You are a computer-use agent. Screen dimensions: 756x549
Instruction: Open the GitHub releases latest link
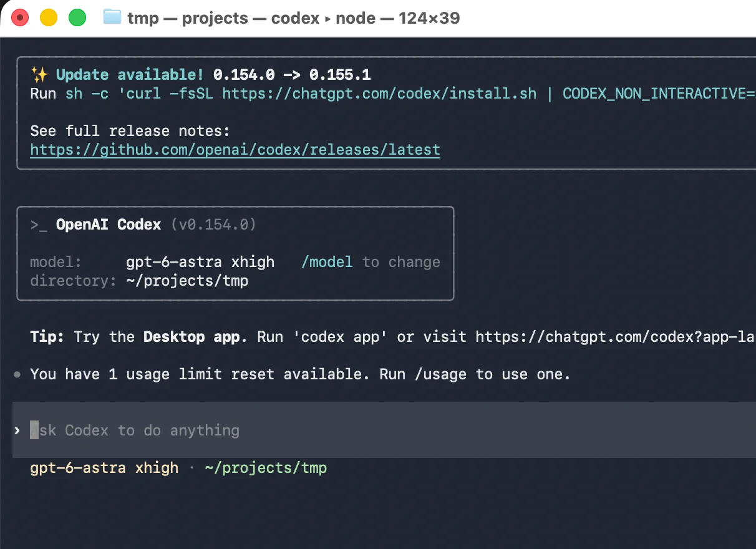(235, 150)
